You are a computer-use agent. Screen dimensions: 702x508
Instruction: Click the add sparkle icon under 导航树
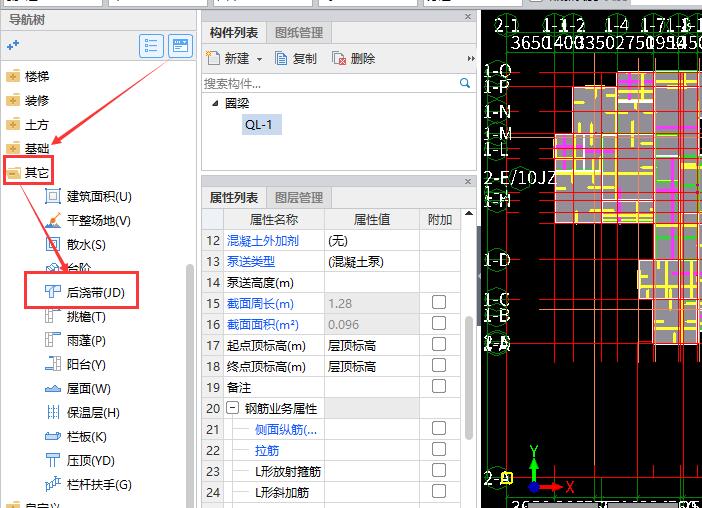pyautogui.click(x=13, y=45)
